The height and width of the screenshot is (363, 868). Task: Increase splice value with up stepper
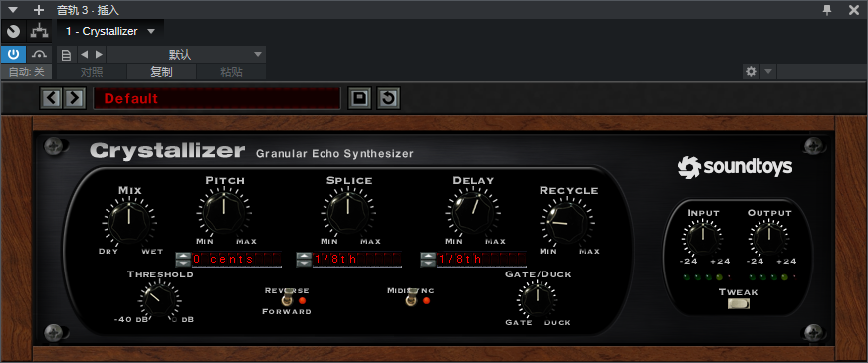click(304, 256)
